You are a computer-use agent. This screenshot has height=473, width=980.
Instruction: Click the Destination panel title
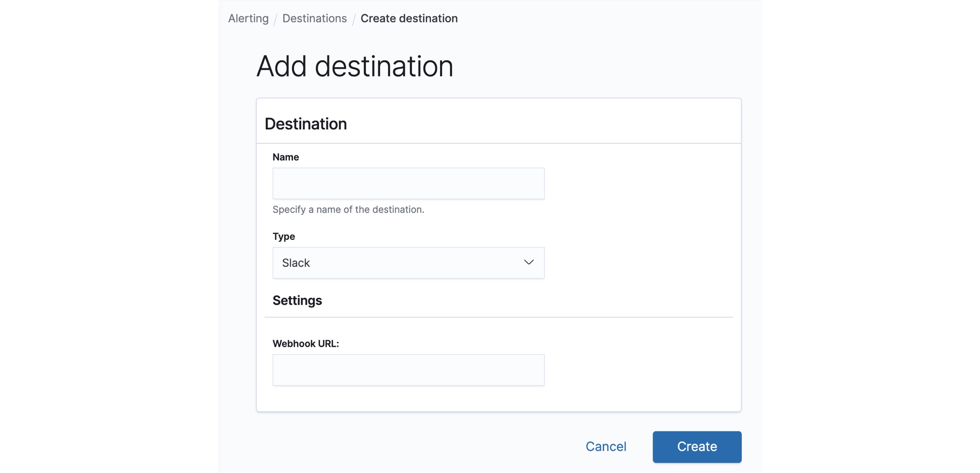(306, 124)
